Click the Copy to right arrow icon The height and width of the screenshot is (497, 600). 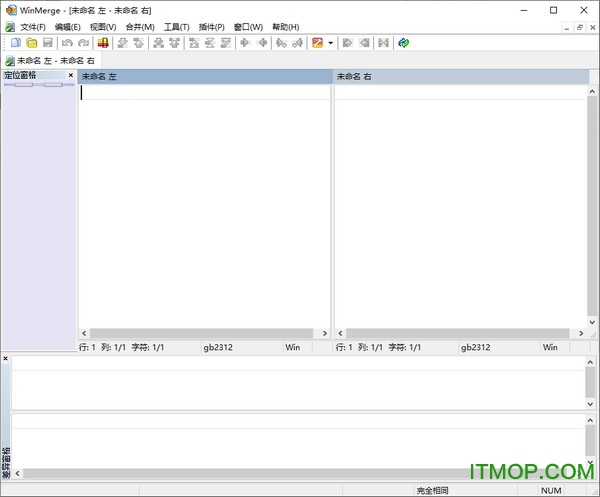[245, 43]
